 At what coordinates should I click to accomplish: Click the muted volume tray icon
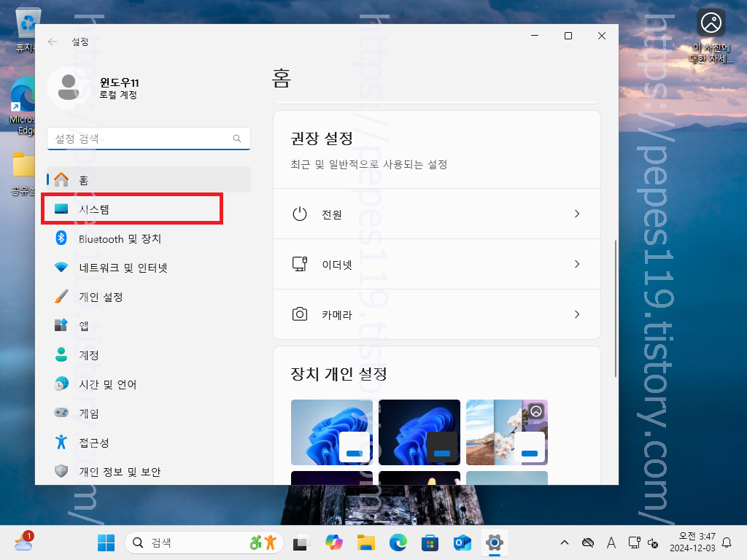point(653,542)
